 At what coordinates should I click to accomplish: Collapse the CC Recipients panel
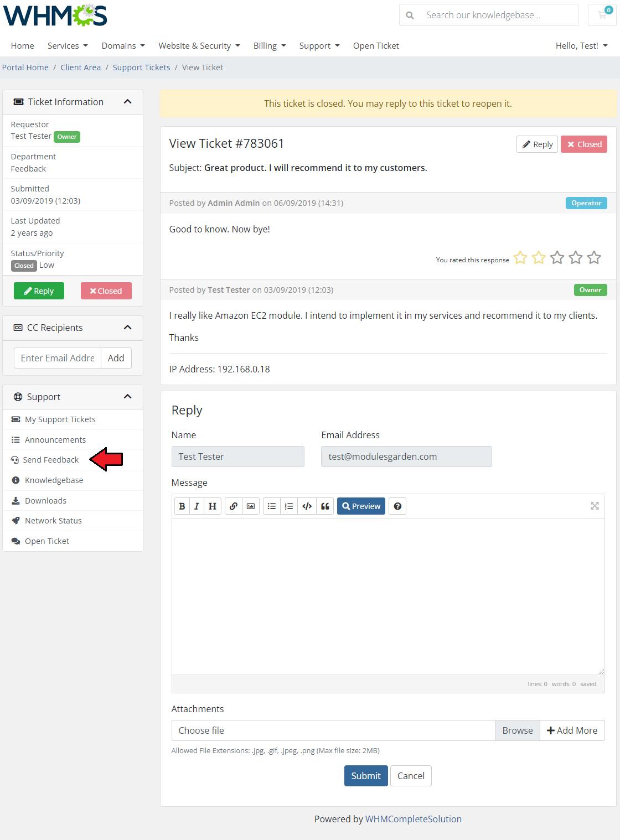click(128, 328)
